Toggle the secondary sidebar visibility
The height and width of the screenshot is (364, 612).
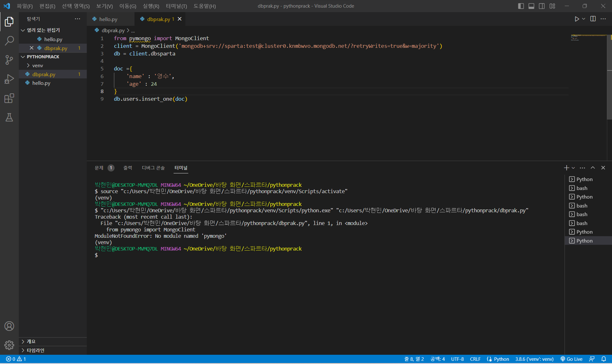click(542, 6)
